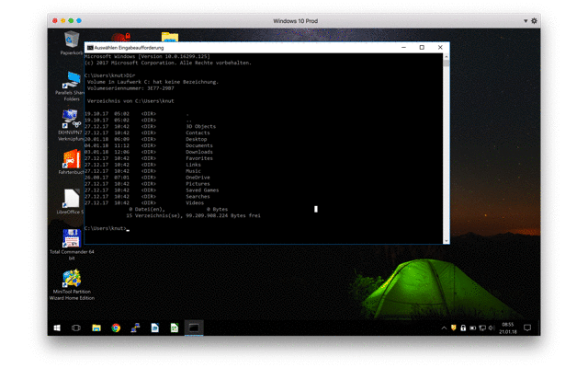This screenshot has width=588, height=368.
Task: Click the "3D Objects" directory entry
Action: pos(200,127)
